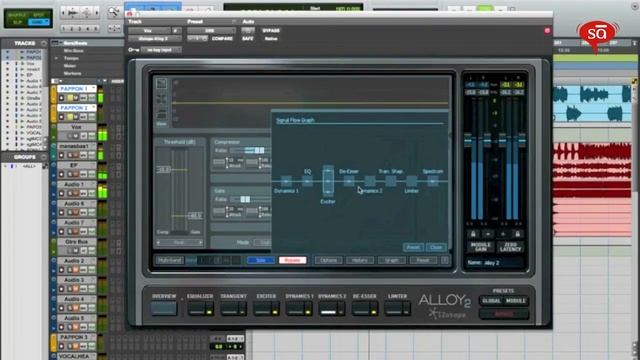This screenshot has height=360, width=640.
Task: Select the Dynamics 1 node in signal flow
Action: (x=286, y=181)
